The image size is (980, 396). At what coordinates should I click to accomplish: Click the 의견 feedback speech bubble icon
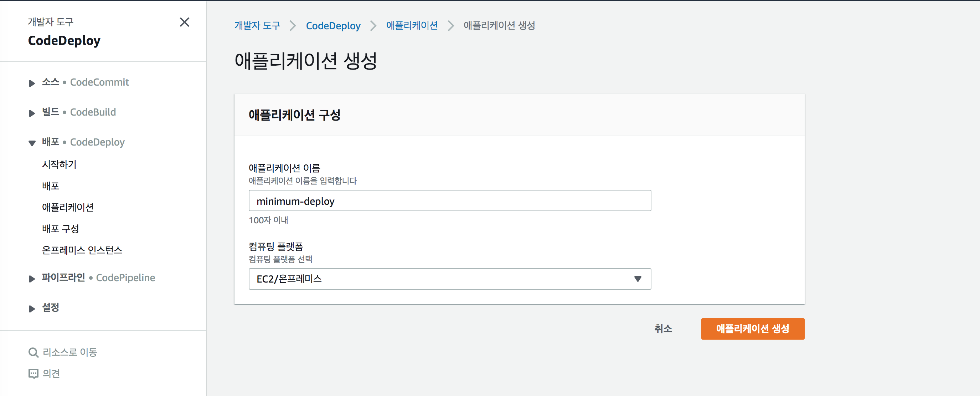click(33, 374)
